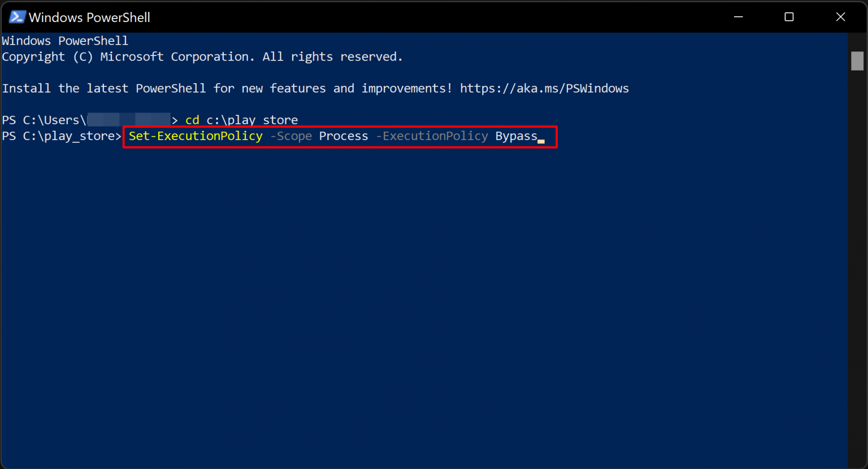Close the Windows PowerShell window
868x469 pixels.
(840, 17)
